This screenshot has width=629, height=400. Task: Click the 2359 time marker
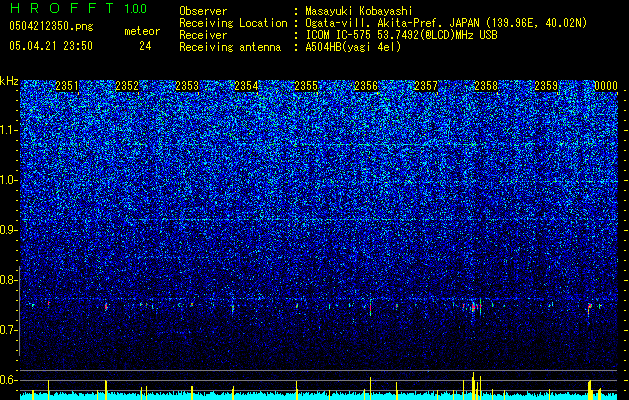tap(546, 86)
